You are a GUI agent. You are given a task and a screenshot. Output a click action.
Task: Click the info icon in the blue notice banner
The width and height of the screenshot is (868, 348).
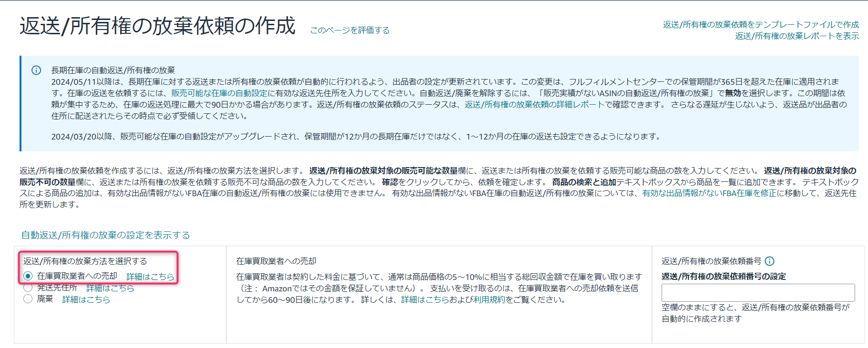click(36, 70)
